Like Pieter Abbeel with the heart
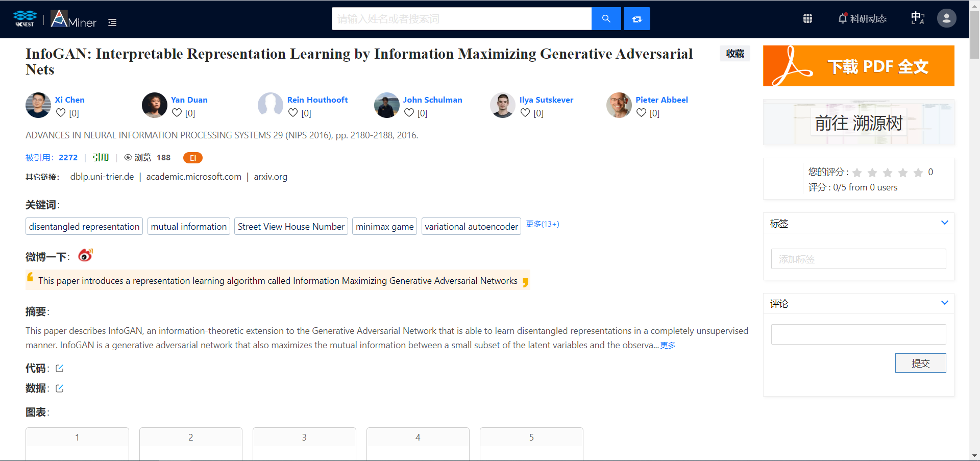The height and width of the screenshot is (461, 980). click(x=641, y=112)
